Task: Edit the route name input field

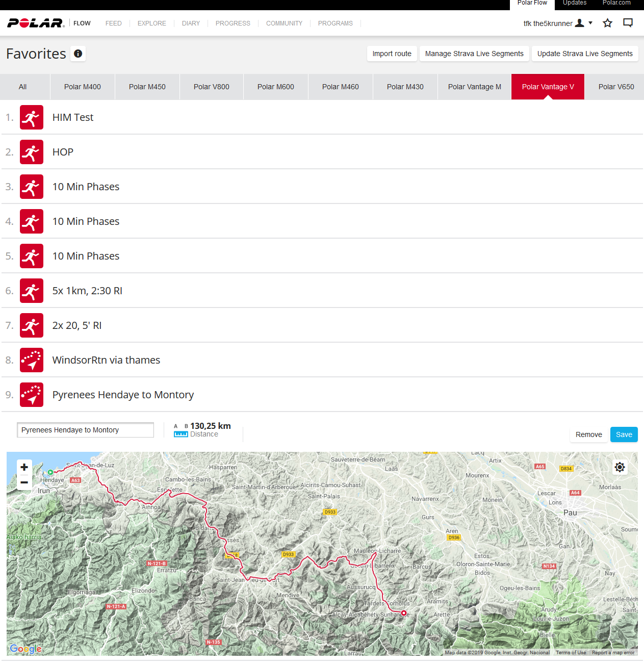Action: [x=85, y=430]
